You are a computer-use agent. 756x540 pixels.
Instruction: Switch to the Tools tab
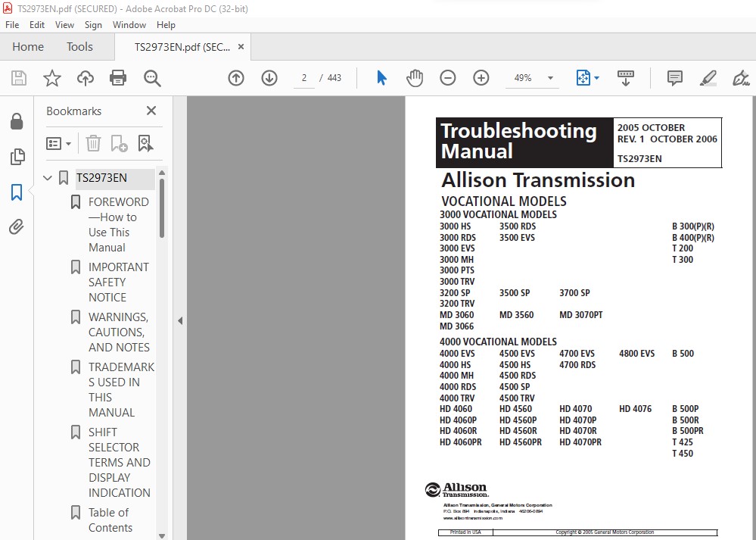click(79, 47)
